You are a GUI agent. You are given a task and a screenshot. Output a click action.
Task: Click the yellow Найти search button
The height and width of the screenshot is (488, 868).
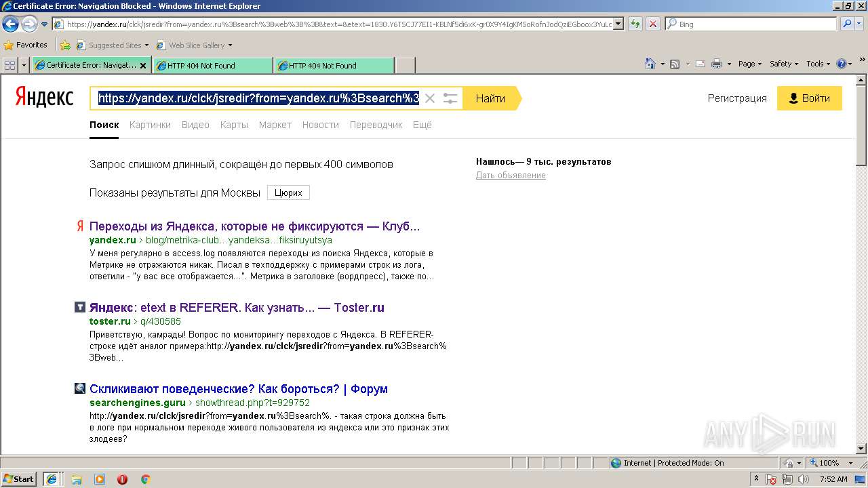click(x=492, y=98)
